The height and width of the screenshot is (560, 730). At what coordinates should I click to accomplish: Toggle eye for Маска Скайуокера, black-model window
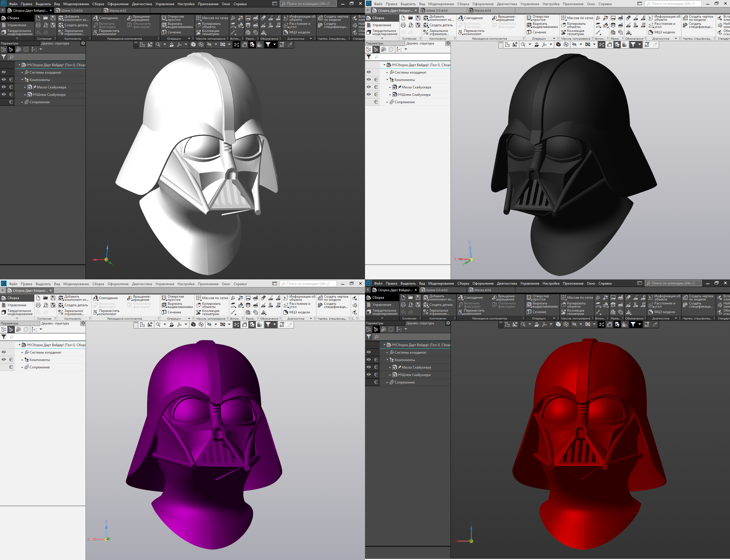pyautogui.click(x=369, y=87)
